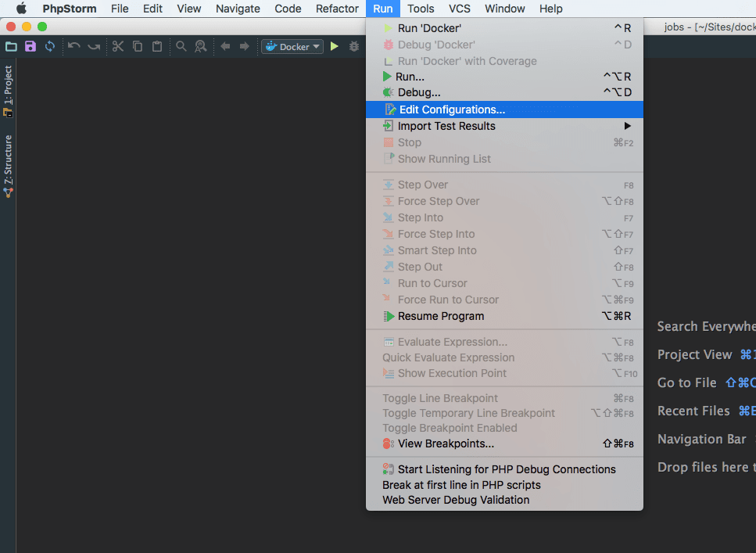The height and width of the screenshot is (553, 756).
Task: Click the Cut scissors icon
Action: (118, 46)
